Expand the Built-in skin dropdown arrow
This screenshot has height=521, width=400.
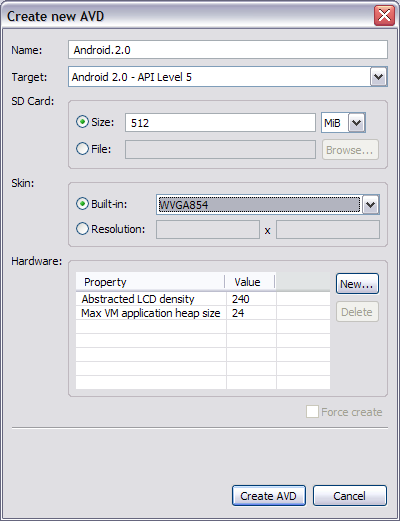point(371,204)
